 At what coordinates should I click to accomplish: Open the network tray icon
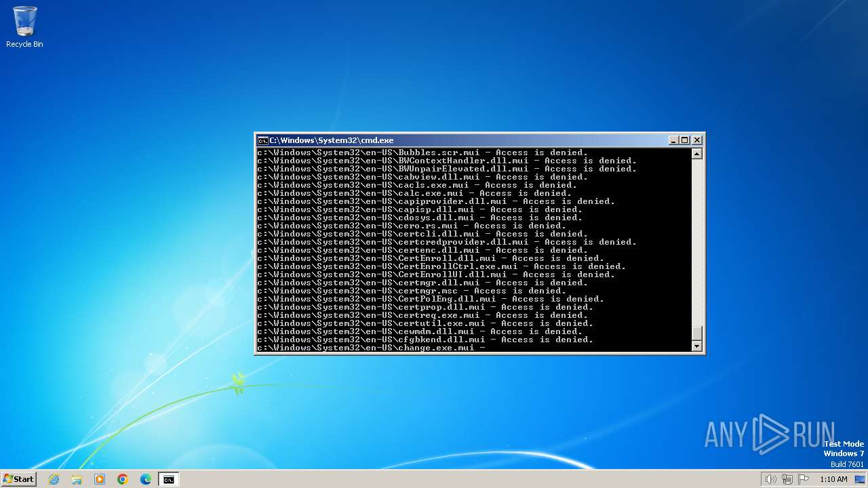pos(787,479)
